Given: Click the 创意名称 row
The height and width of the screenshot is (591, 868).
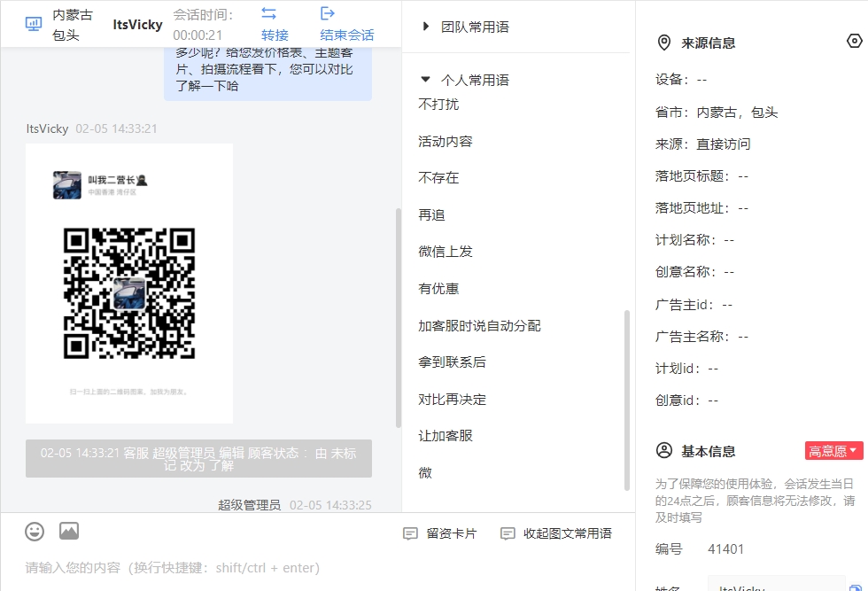Looking at the screenshot, I should coord(694,272).
